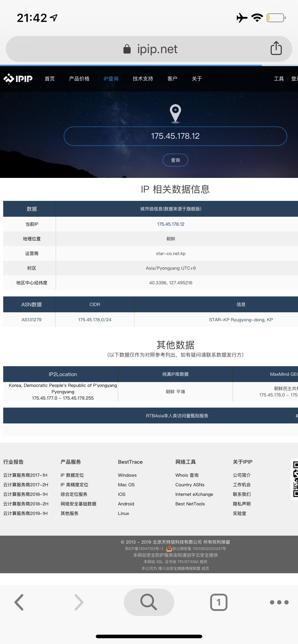This screenshot has width=298, height=644.
Task: Open 工作机会 link
Action: tap(242, 485)
